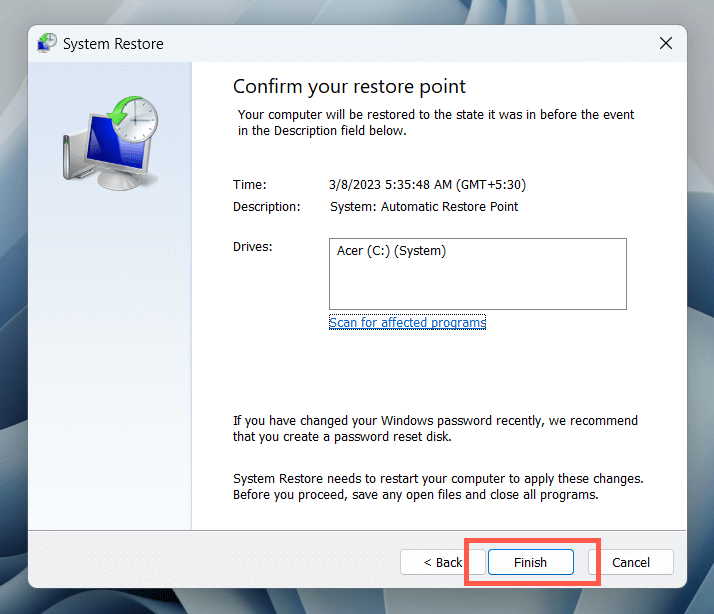Close the System Restore window
This screenshot has width=714, height=614.
tap(666, 43)
